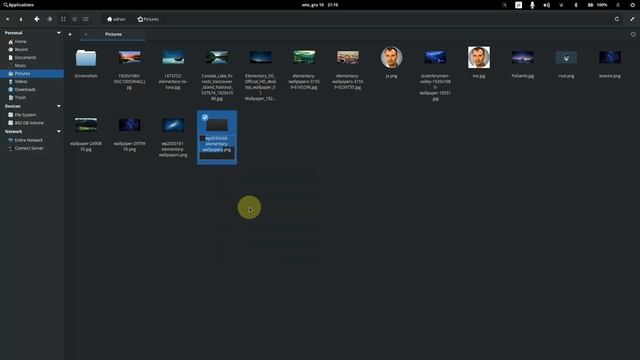
Task: Select the Screenshots folder icon
Action: (x=86, y=58)
